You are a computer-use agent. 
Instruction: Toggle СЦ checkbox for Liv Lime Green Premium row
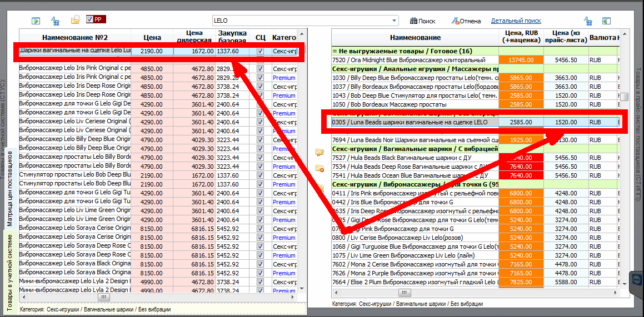click(x=260, y=219)
